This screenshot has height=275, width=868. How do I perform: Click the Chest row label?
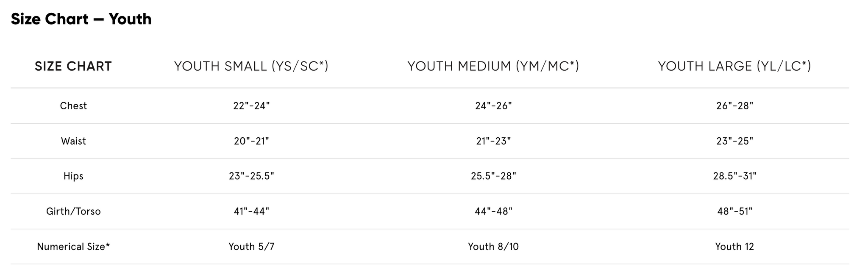73,106
